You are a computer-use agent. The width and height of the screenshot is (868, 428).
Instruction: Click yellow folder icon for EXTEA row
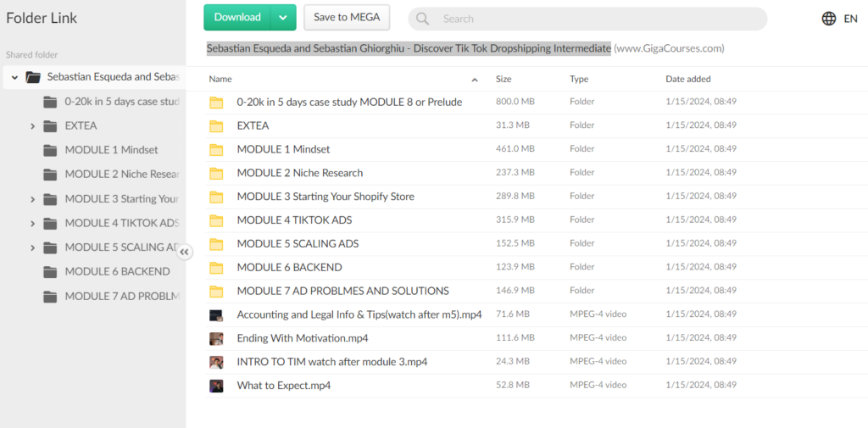click(x=216, y=126)
